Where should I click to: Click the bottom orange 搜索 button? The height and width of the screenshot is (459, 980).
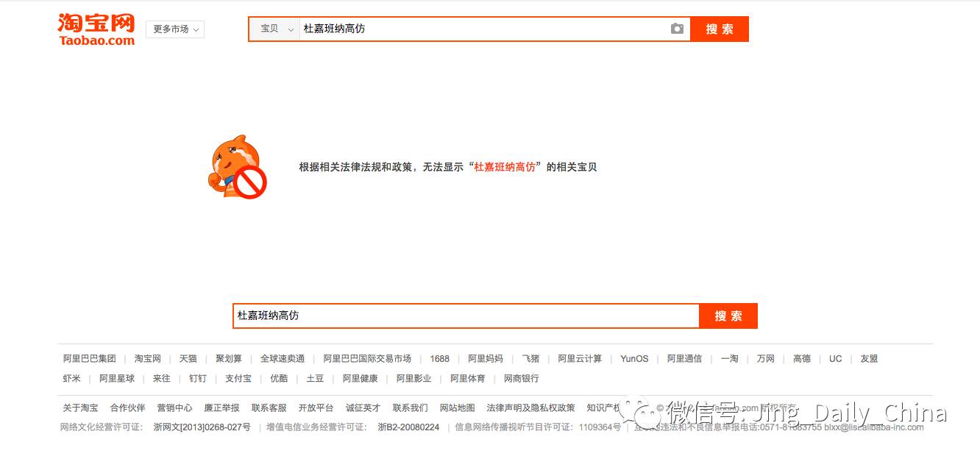[x=728, y=316]
